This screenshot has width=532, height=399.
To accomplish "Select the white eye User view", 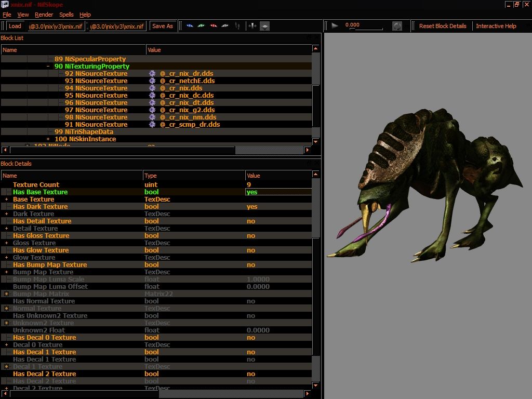I will 225,26.
